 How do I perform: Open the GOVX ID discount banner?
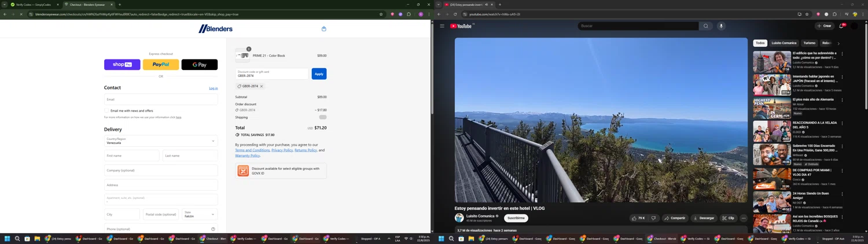pos(281,171)
